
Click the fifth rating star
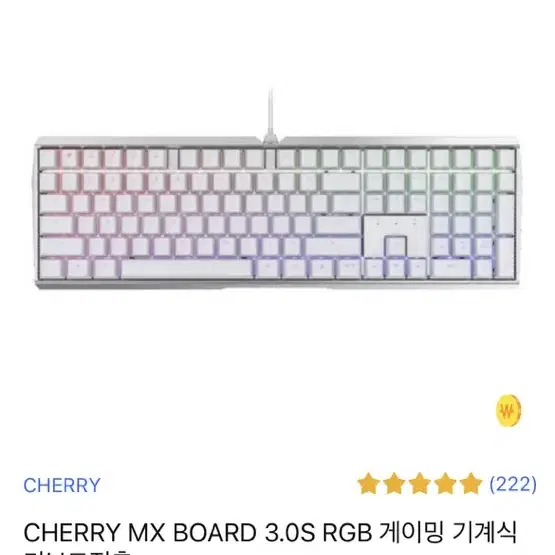pos(470,484)
